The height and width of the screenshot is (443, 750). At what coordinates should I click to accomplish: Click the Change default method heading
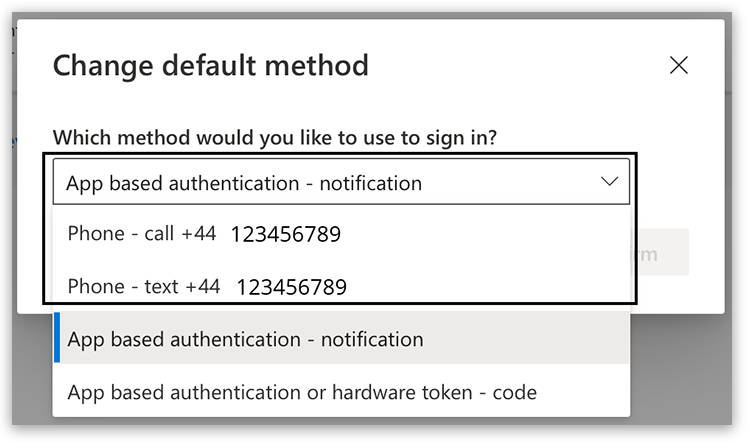(x=210, y=66)
